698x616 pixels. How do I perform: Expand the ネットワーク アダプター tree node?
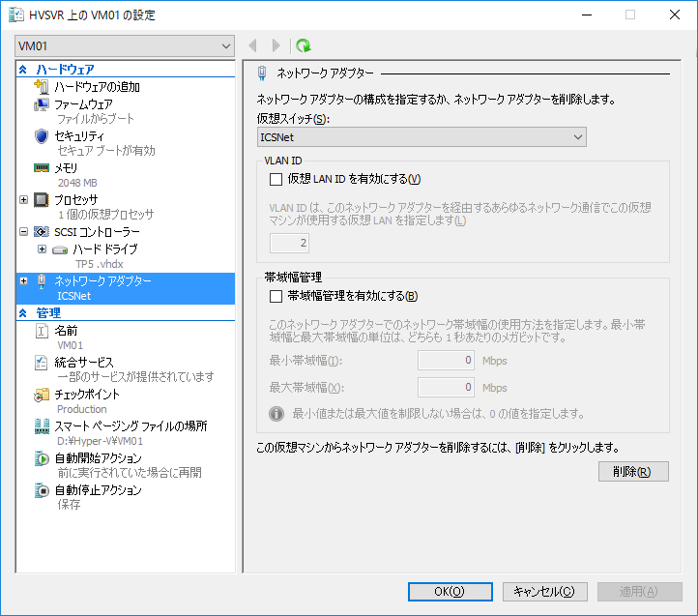[23, 281]
